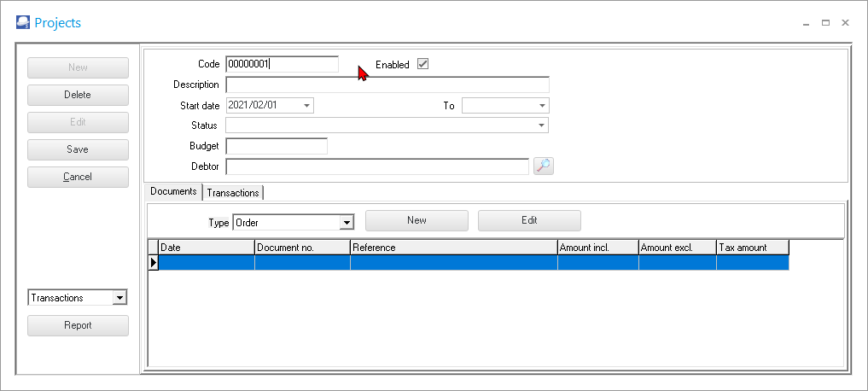Toggle the Enabled checkbox
868x391 pixels.
pos(422,64)
